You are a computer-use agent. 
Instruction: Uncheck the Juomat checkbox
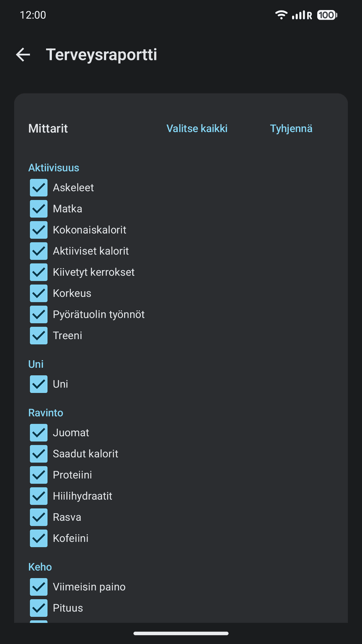(x=39, y=433)
